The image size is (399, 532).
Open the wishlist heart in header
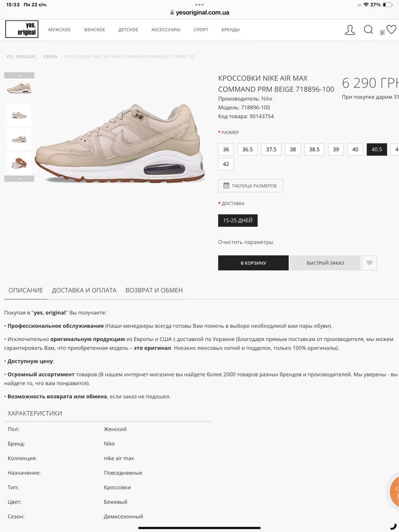tap(391, 29)
